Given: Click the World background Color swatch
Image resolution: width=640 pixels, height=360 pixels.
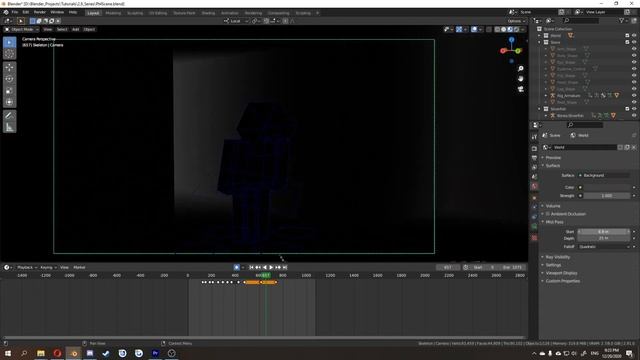Looking at the screenshot, I should tap(607, 187).
